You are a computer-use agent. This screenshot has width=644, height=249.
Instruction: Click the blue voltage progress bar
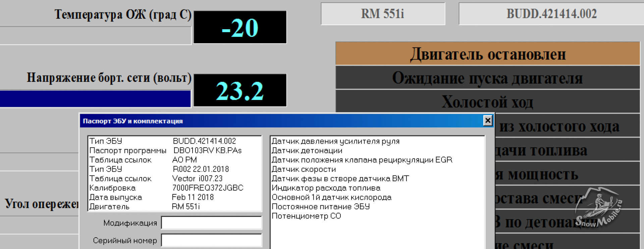click(x=95, y=99)
